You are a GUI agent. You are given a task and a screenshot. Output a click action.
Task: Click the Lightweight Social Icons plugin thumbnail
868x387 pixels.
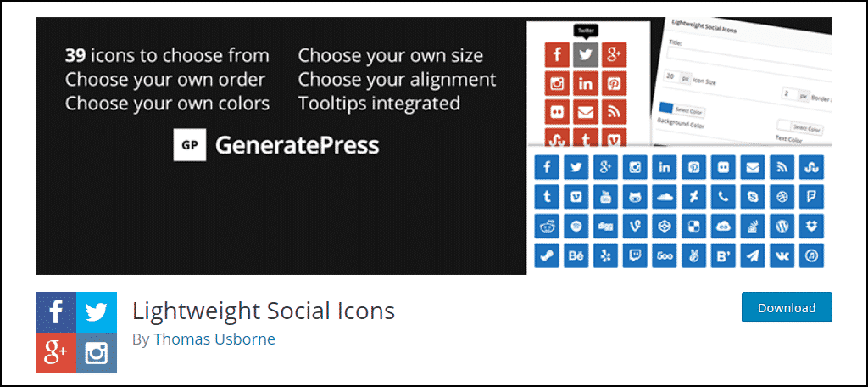click(76, 332)
